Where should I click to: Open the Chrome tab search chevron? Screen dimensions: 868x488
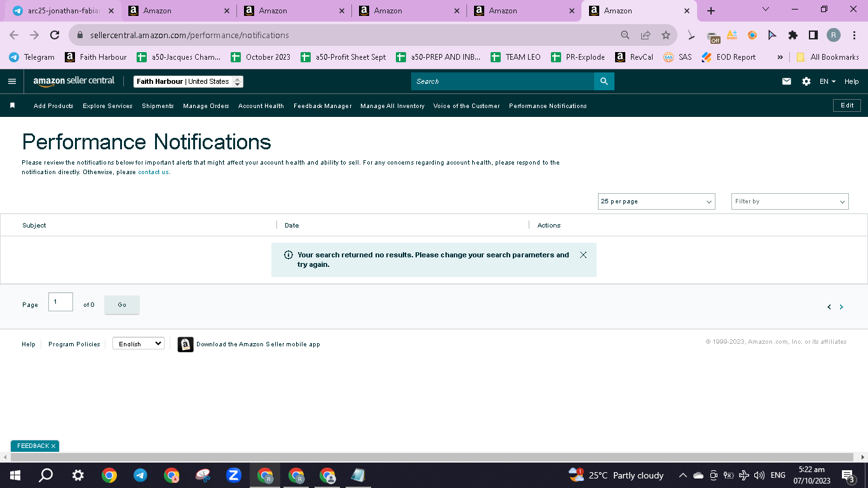pos(766,10)
